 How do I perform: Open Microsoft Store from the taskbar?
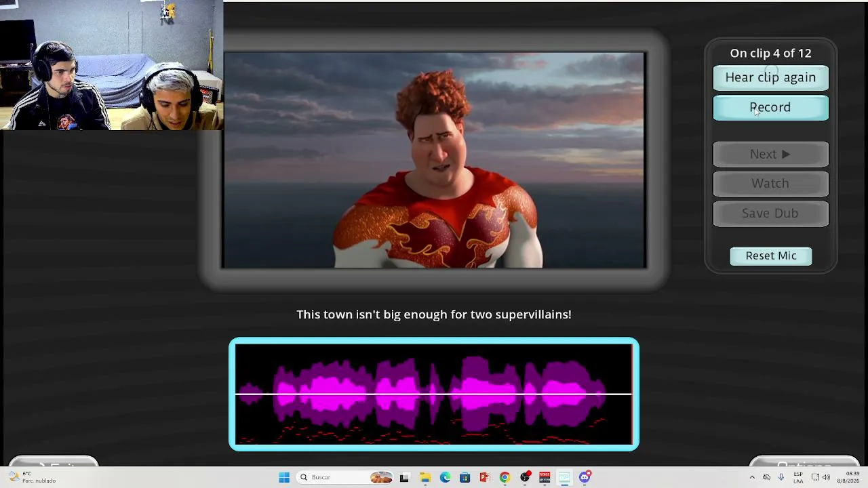[465, 477]
